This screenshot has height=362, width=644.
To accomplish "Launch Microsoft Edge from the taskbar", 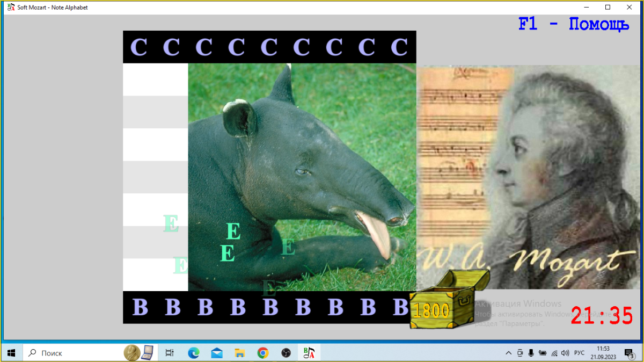I will pos(193,353).
